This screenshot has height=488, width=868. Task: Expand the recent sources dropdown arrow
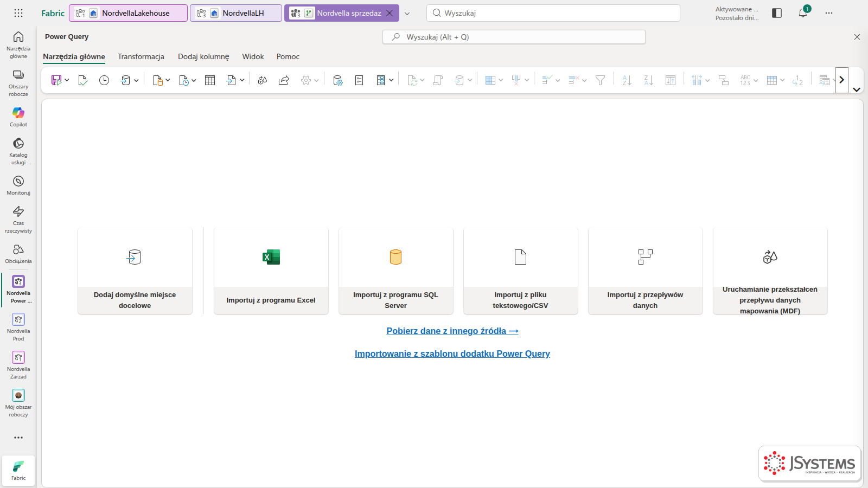click(x=194, y=80)
